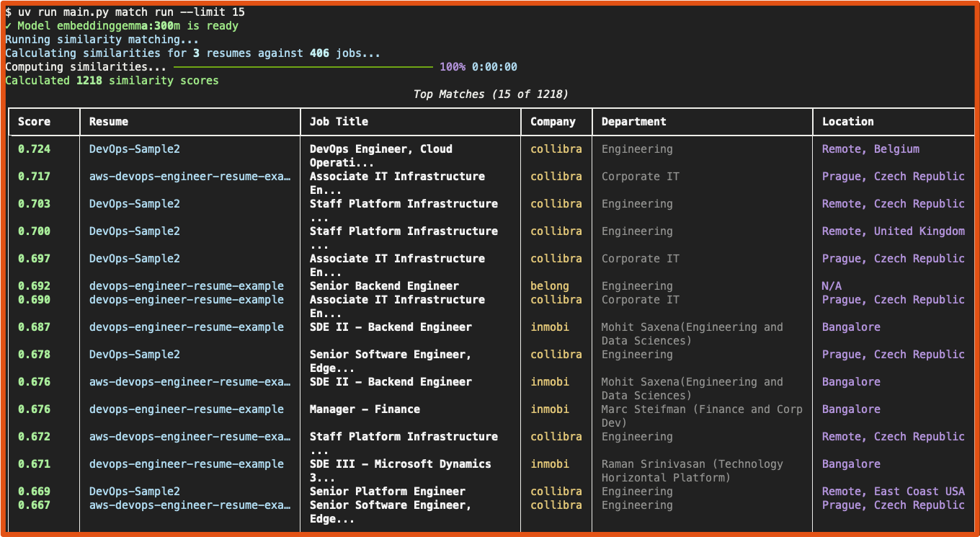Select the 0.697 score value
This screenshot has width=980, height=537.
pyautogui.click(x=34, y=259)
